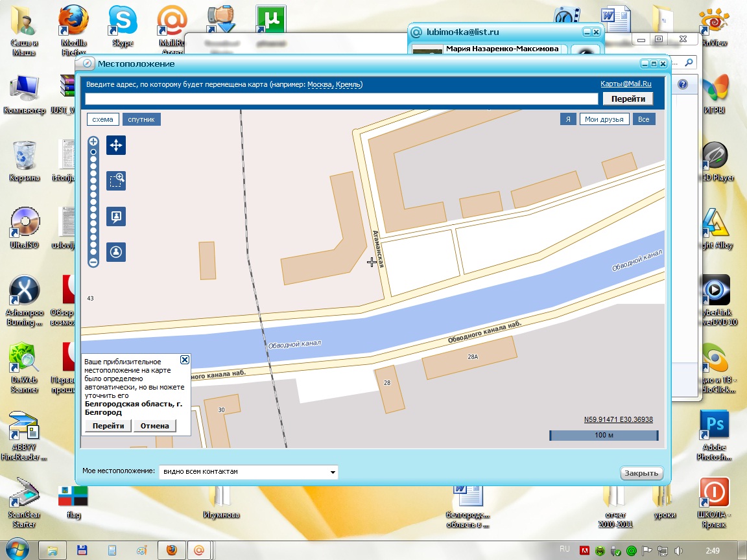Image resolution: width=747 pixels, height=560 pixels.
Task: Click the Москва example link
Action: click(x=319, y=84)
